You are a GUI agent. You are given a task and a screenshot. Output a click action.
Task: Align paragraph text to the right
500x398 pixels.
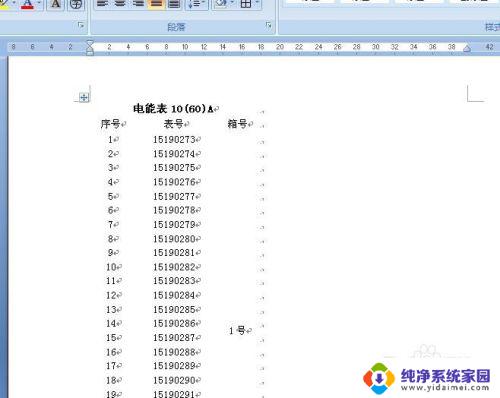138,4
